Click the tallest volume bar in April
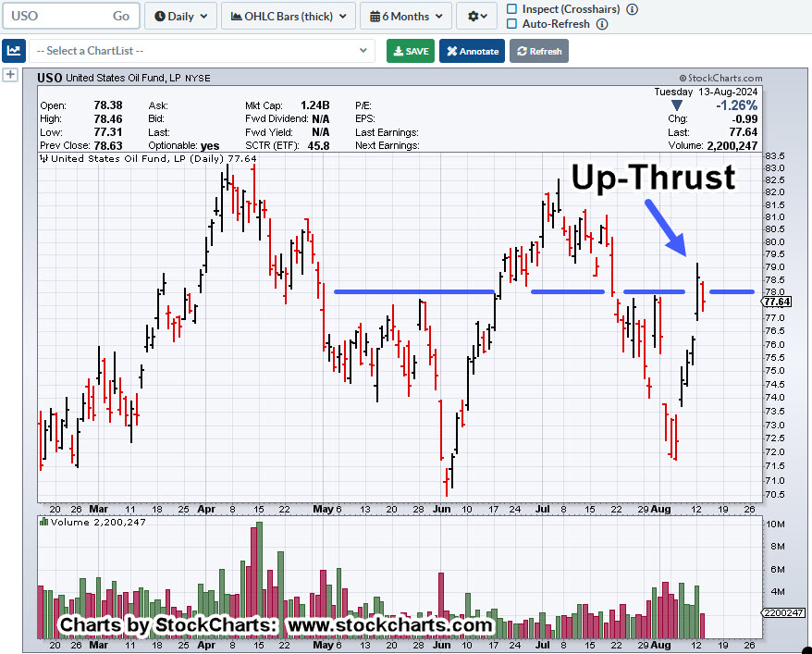 click(x=258, y=580)
